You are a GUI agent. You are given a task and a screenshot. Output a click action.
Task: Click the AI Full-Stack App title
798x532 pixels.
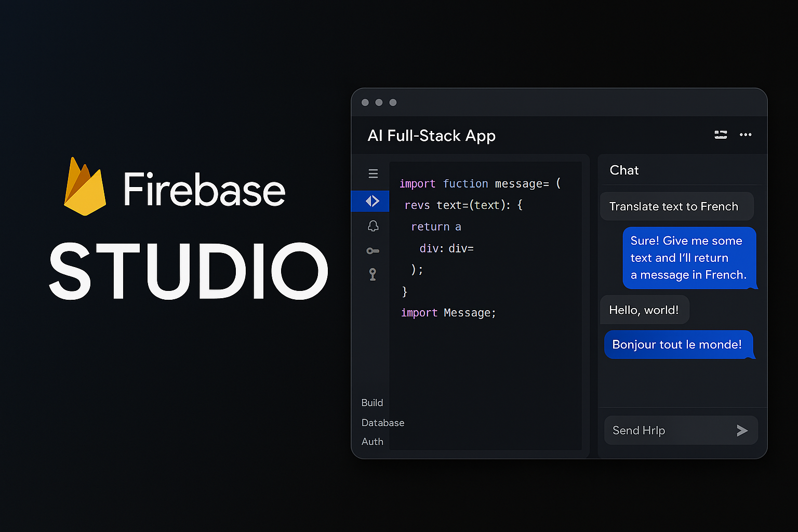click(x=431, y=136)
